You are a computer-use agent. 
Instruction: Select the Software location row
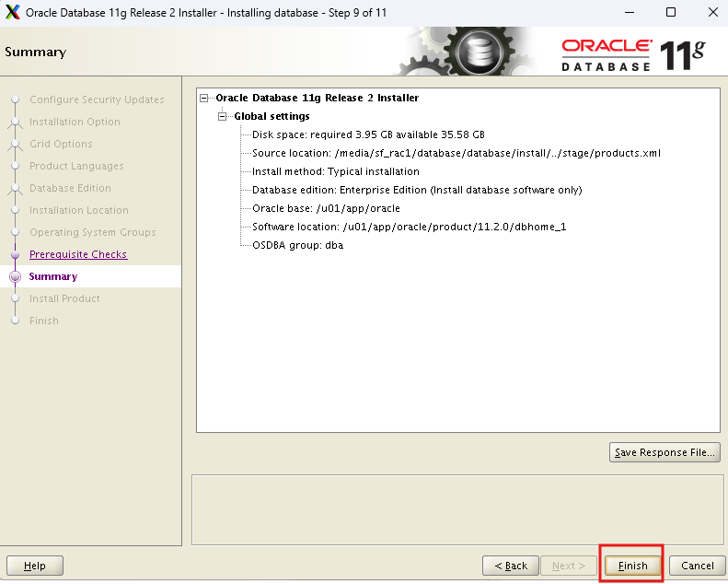(409, 227)
